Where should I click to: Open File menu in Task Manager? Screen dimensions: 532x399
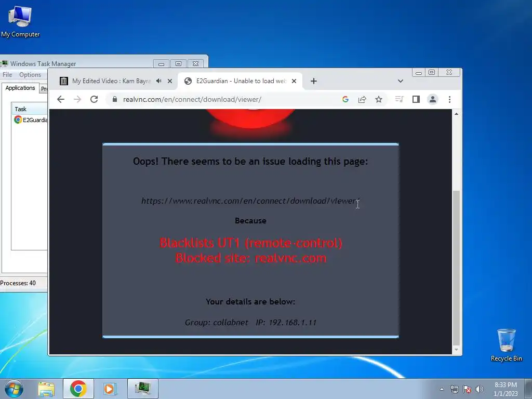tap(7, 75)
